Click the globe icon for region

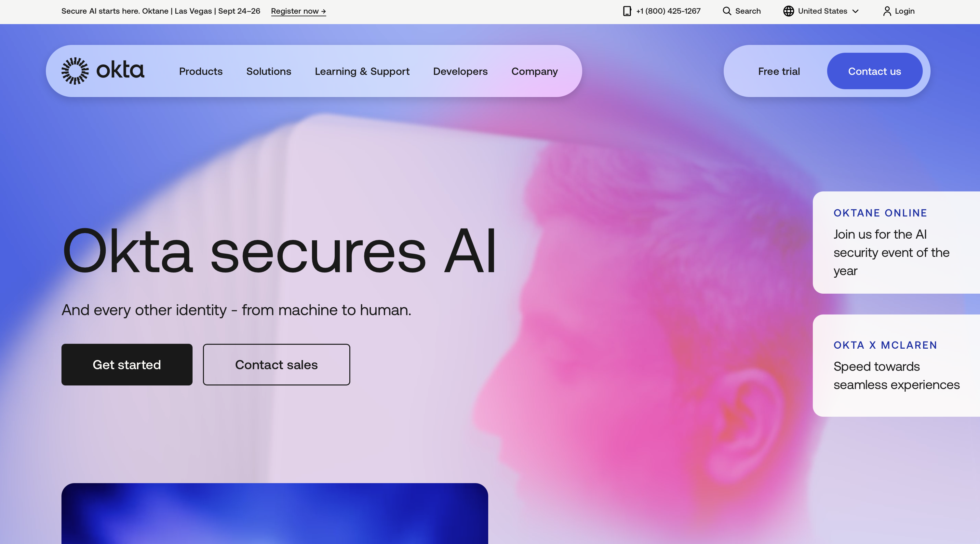pyautogui.click(x=788, y=11)
